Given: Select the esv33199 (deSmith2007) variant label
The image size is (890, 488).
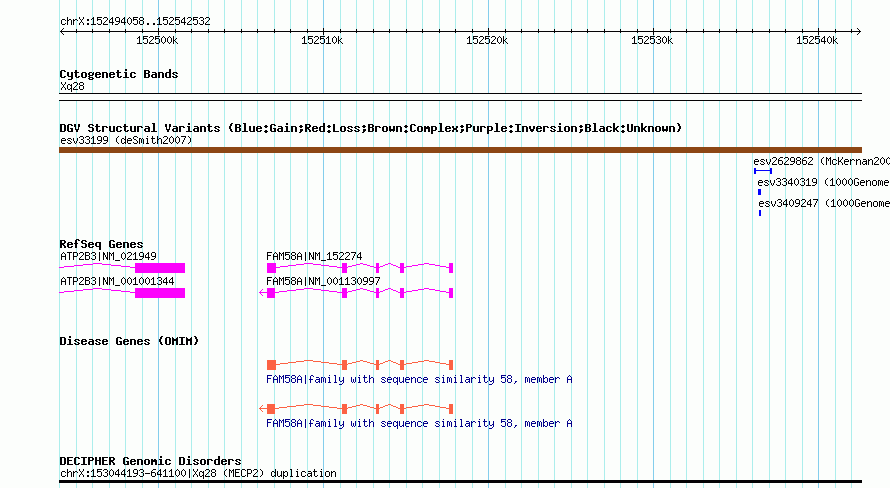Looking at the screenshot, I should tap(126, 140).
